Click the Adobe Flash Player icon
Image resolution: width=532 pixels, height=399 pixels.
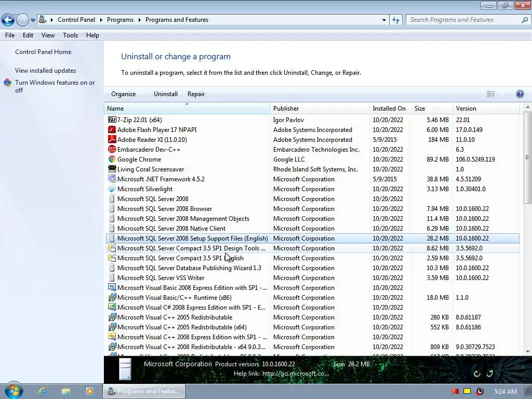click(x=112, y=129)
